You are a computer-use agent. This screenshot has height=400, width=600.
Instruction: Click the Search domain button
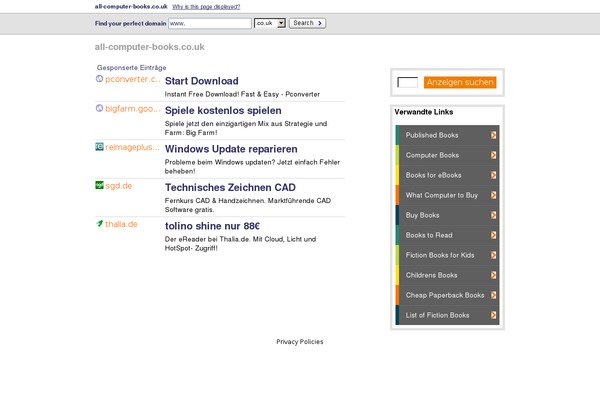(x=307, y=23)
